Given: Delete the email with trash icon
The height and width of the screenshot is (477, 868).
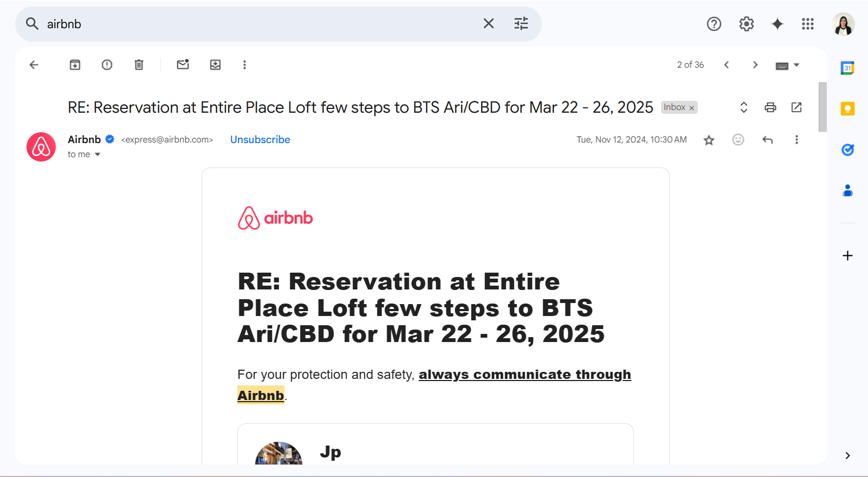Looking at the screenshot, I should point(139,65).
